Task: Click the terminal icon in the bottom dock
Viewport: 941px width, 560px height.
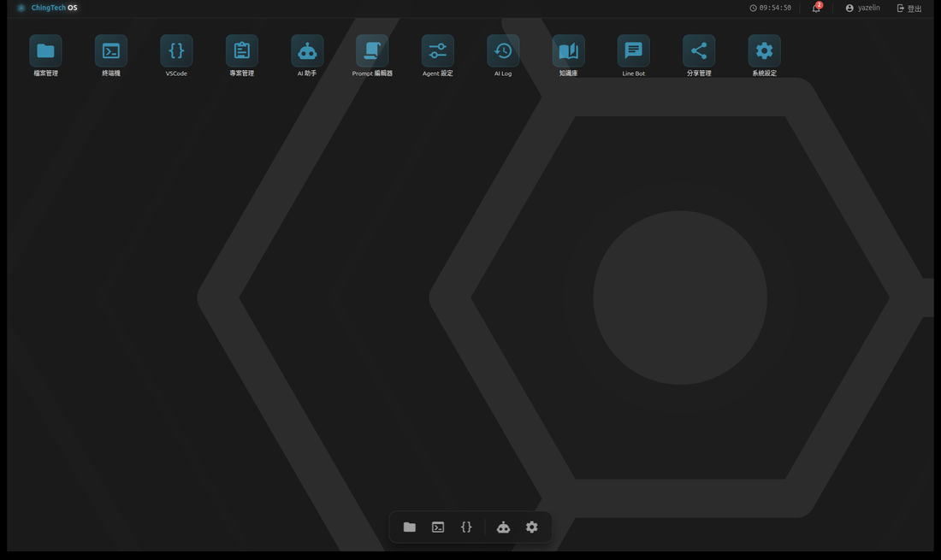Action: 438,527
